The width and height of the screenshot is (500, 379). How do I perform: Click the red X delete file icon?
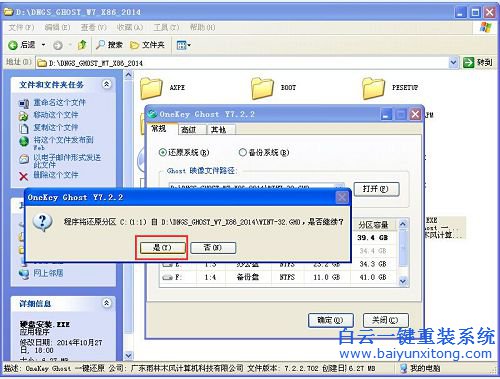coord(23,176)
